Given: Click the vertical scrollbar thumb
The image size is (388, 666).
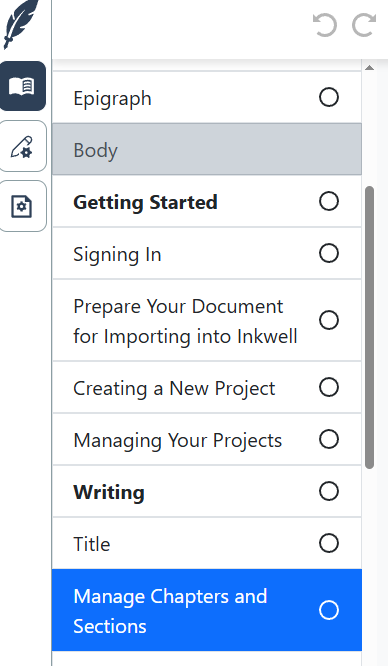Looking at the screenshot, I should click(x=370, y=327).
